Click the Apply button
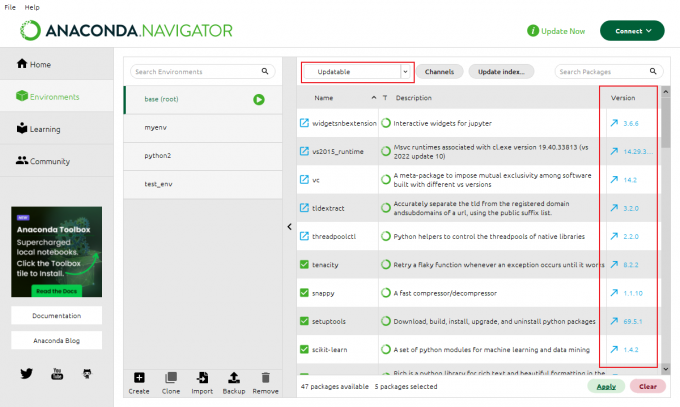This screenshot has width=680, height=407. pos(606,387)
